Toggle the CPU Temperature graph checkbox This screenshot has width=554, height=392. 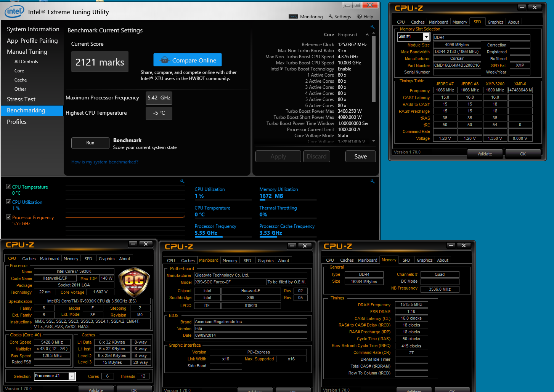click(x=8, y=187)
